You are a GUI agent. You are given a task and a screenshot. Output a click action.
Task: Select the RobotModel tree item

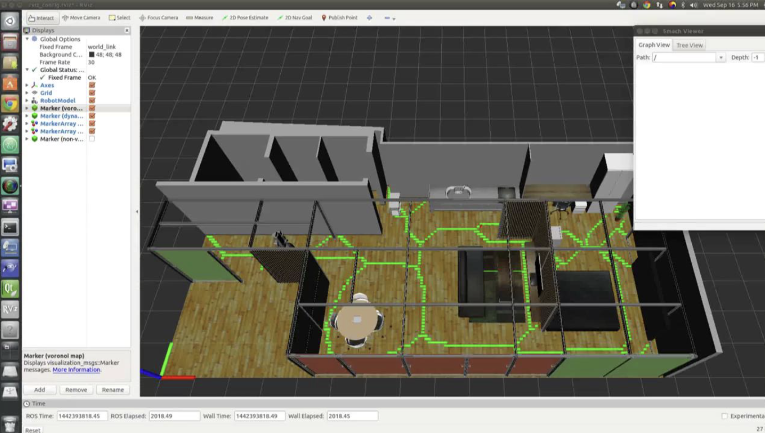[x=58, y=100]
